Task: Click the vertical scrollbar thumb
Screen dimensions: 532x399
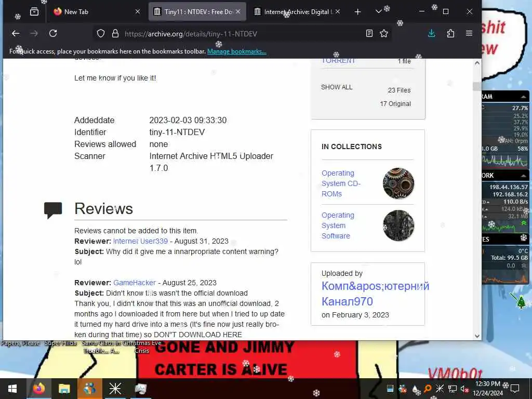Action: point(477,87)
